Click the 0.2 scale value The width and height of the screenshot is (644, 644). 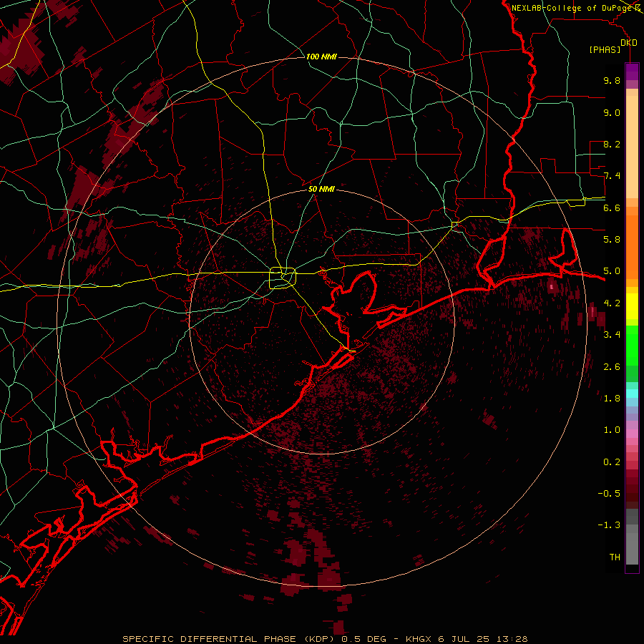[x=612, y=462]
